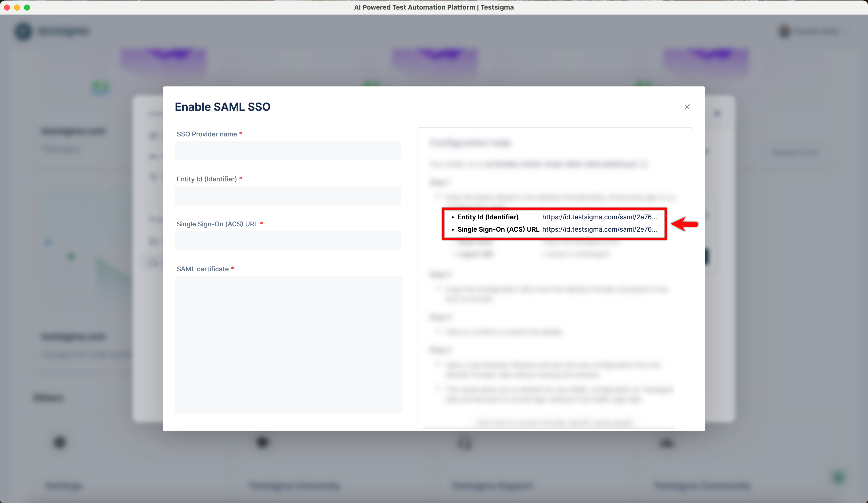Click inside the SSO Provider name field
The height and width of the screenshot is (503, 868).
pyautogui.click(x=288, y=150)
